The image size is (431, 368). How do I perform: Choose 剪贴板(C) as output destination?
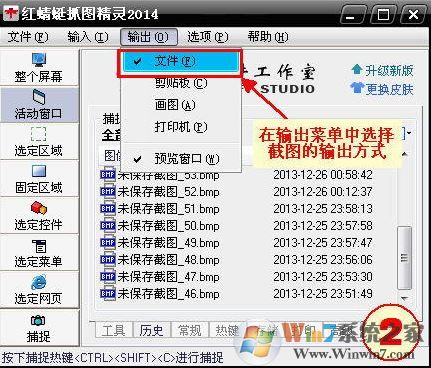click(x=181, y=83)
